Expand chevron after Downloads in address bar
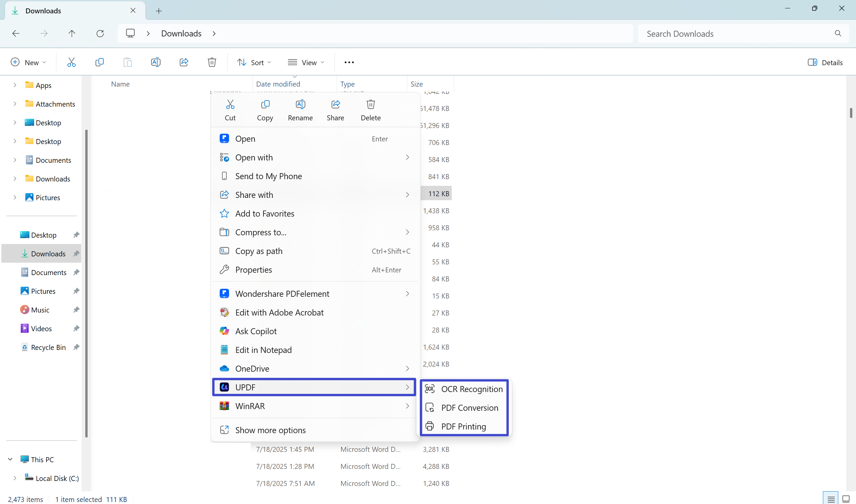This screenshot has height=504, width=856. 214,33
